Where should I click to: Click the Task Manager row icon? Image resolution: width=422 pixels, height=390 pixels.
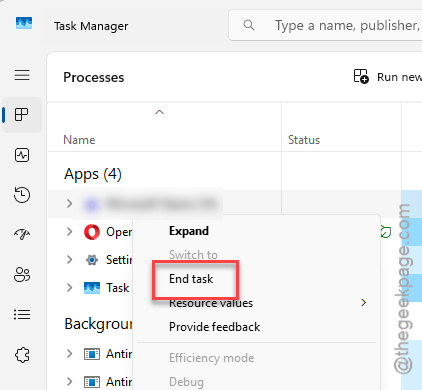(x=92, y=288)
